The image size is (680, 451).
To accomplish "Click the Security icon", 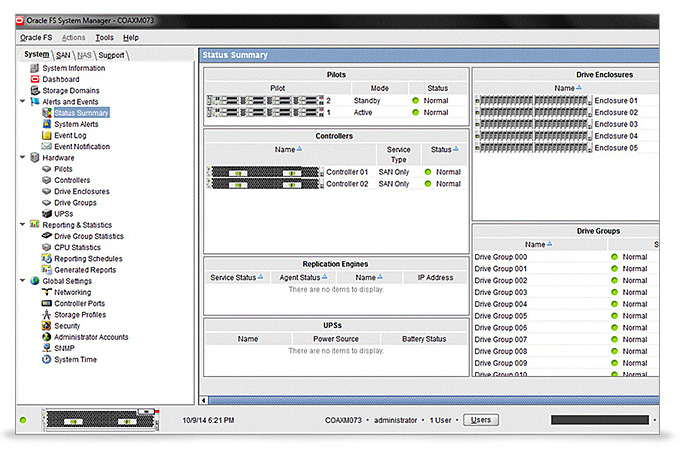I will (47, 326).
